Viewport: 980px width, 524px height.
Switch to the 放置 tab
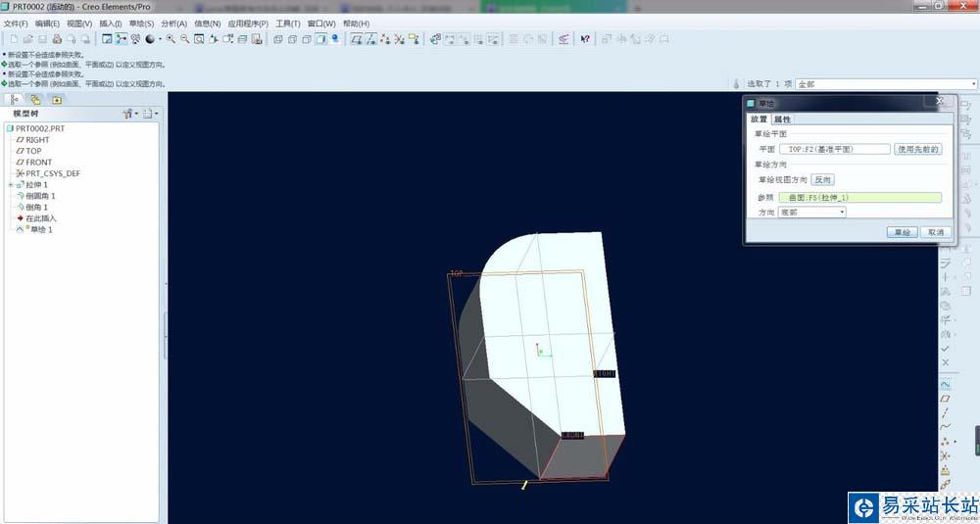coord(759,119)
